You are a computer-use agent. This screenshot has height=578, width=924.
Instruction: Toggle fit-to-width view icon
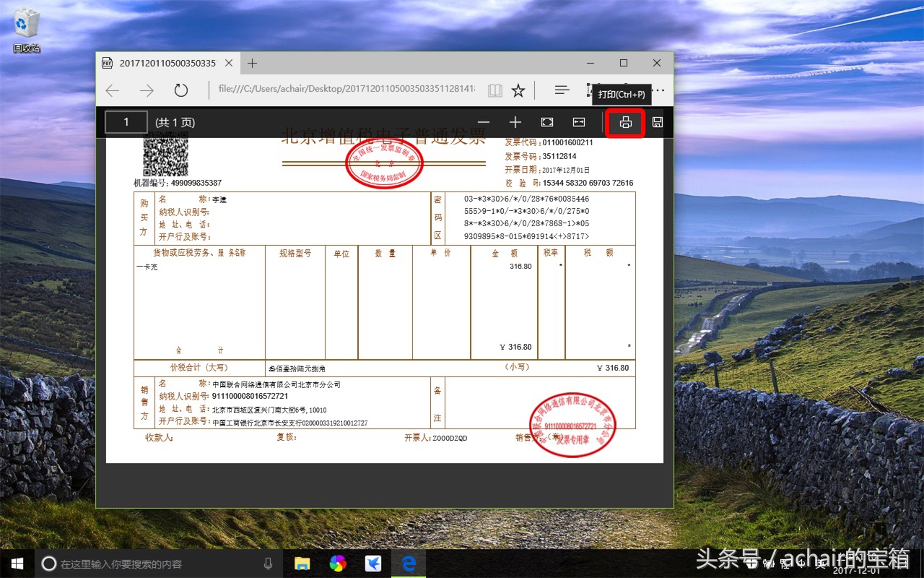(578, 122)
